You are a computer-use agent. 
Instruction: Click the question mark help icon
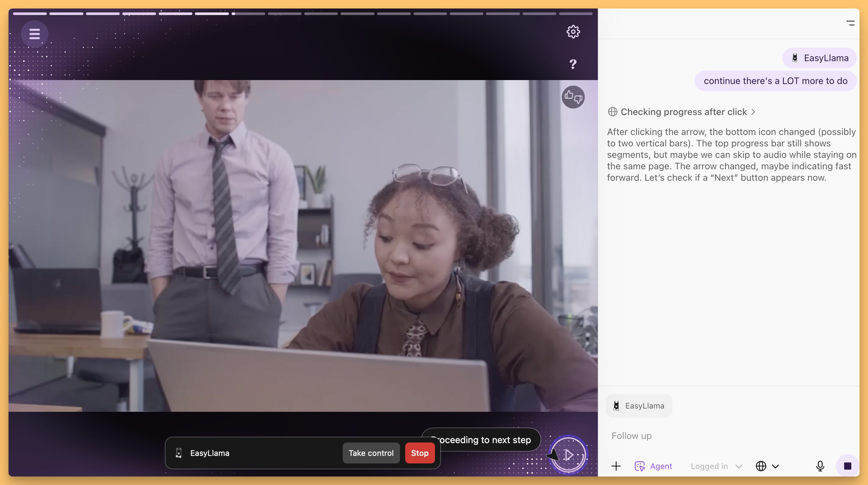(573, 64)
